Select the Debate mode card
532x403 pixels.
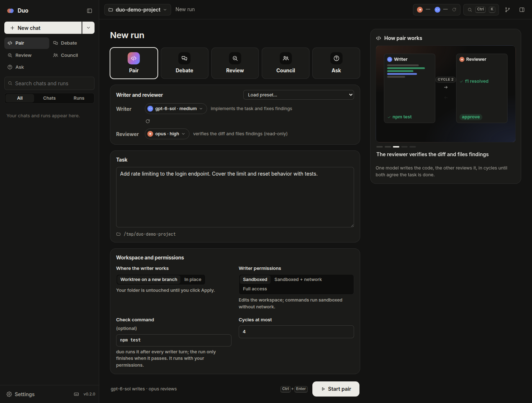184,63
